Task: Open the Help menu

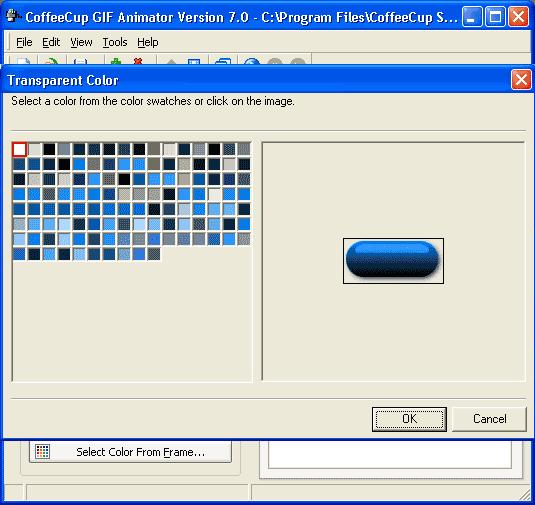Action: coord(148,42)
